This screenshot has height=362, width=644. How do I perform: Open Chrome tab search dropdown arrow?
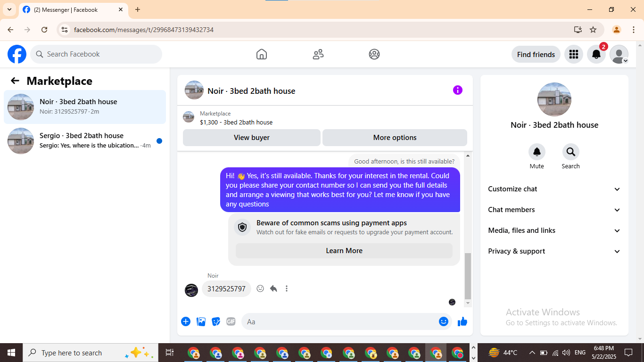(x=9, y=9)
